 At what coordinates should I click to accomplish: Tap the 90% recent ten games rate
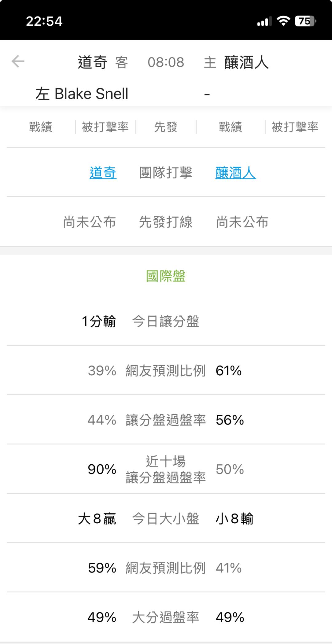(x=102, y=469)
